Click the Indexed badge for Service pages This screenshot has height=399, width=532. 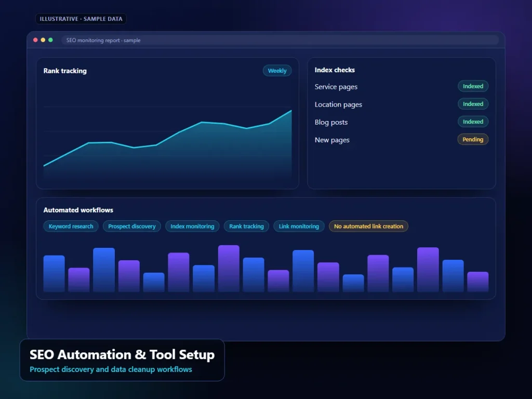(x=473, y=86)
